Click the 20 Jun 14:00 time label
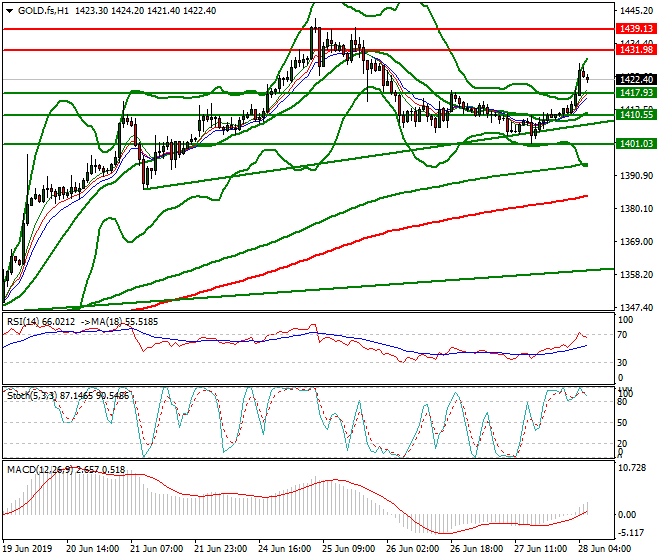This screenshot has width=660, height=560. pos(93,549)
